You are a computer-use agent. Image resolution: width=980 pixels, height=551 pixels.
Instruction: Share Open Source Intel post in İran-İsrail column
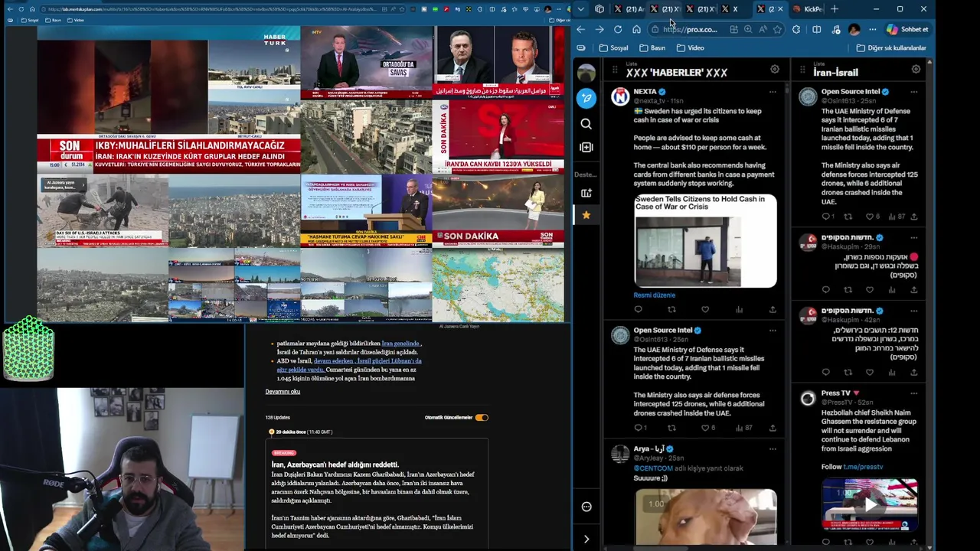tap(913, 217)
